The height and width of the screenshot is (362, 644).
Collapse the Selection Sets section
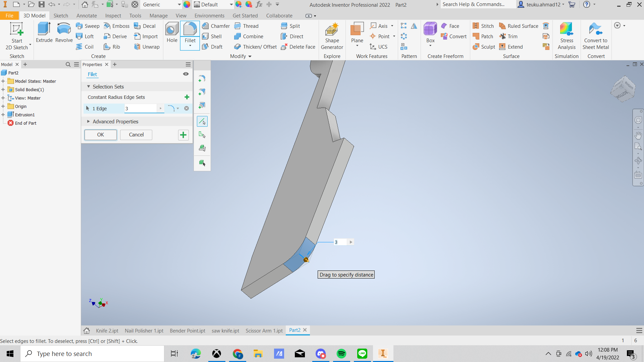89,86
